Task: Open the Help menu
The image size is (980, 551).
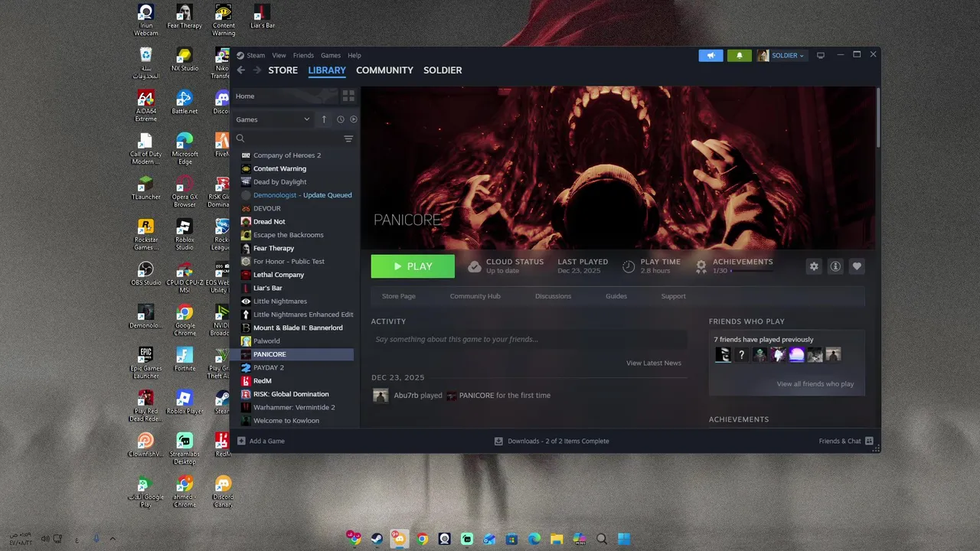Action: click(x=354, y=56)
